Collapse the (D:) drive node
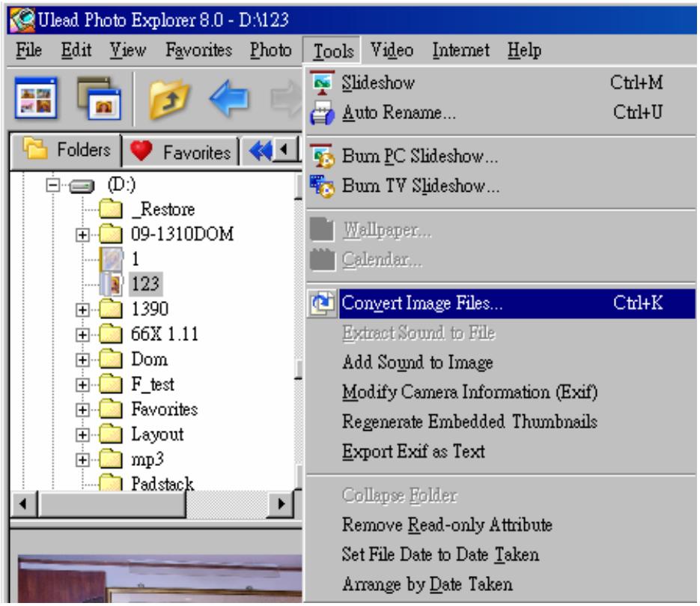Image resolution: width=700 pixels, height=606 pixels. (52, 185)
